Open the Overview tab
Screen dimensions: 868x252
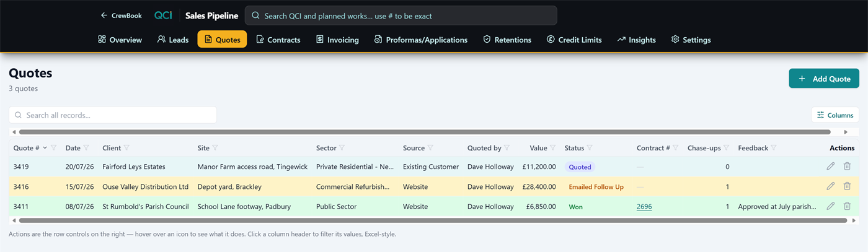tap(120, 40)
